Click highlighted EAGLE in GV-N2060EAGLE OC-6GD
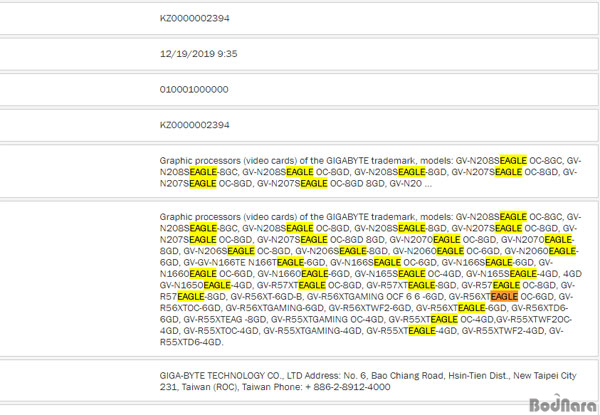This screenshot has width=600, height=415. (450, 251)
